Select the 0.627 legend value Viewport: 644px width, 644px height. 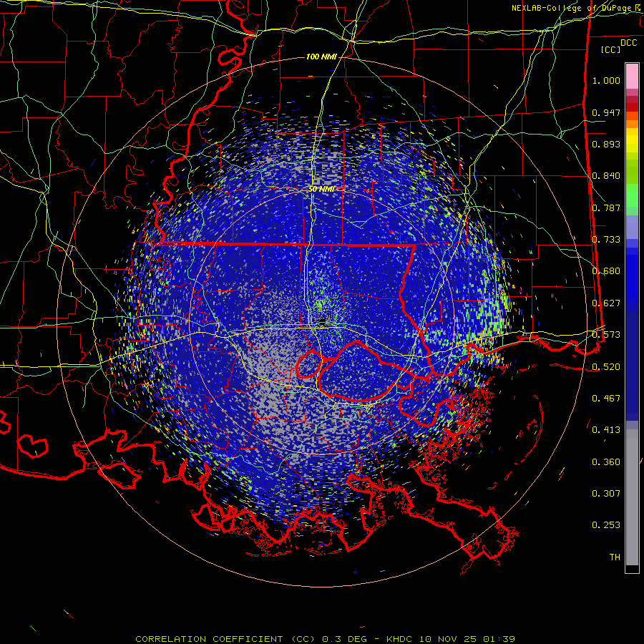coord(606,303)
